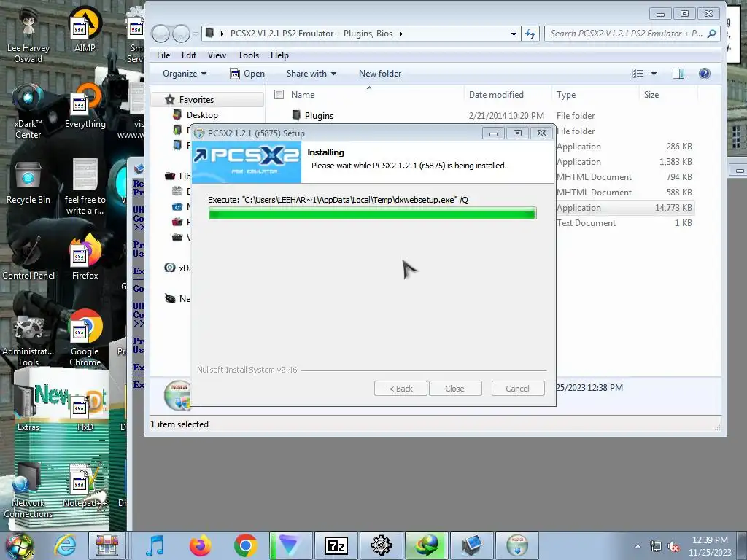
Task: Open Edit menu in Explorer
Action: (189, 55)
